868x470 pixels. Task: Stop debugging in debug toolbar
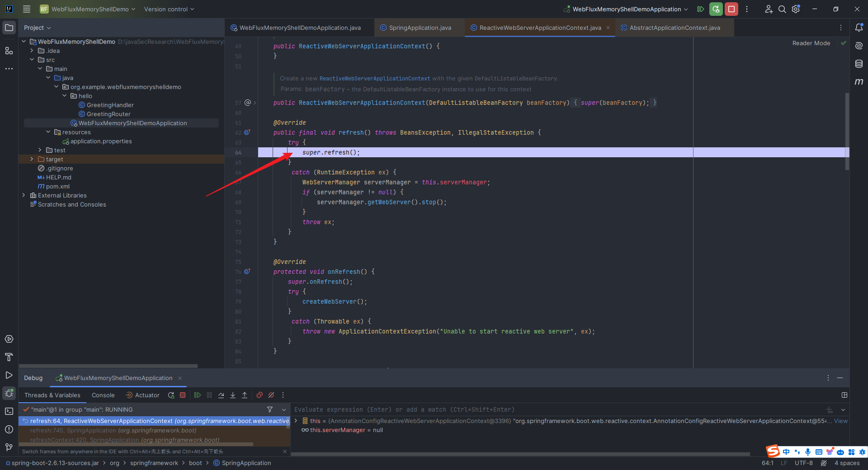coord(183,395)
